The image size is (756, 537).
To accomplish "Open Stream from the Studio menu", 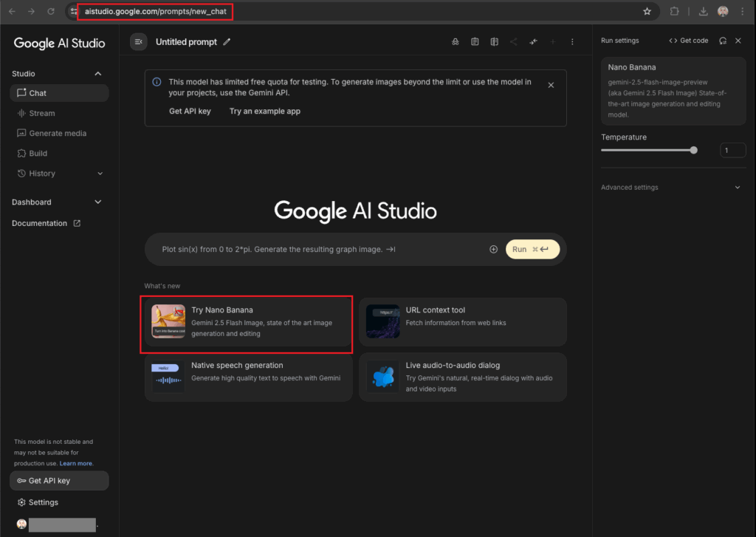I will (x=42, y=114).
